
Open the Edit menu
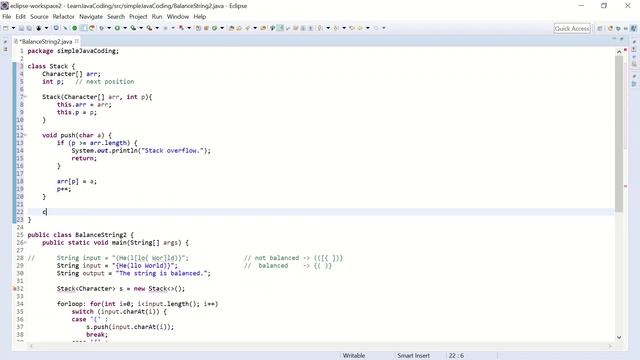pyautogui.click(x=20, y=17)
